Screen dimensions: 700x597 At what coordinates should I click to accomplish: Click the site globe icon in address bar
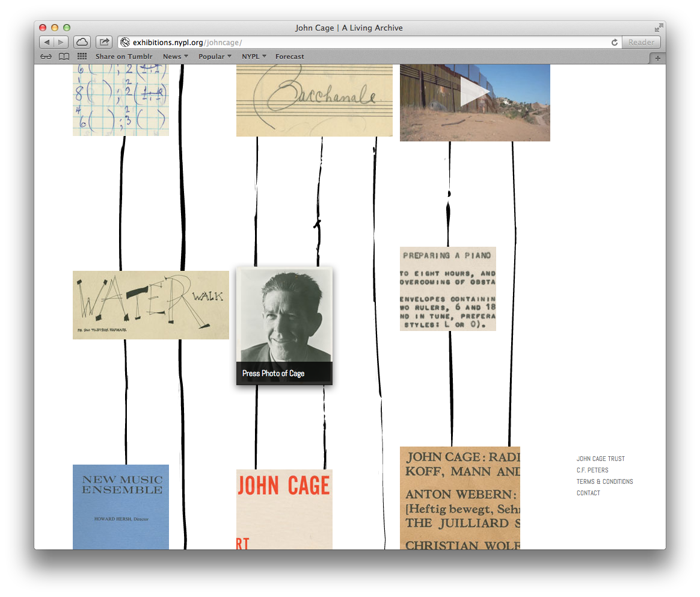(x=125, y=42)
